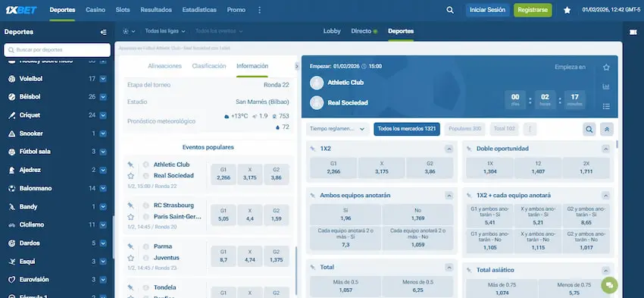Pin the Total asiático market
Screen dimensions: 644x298
(x=470, y=270)
